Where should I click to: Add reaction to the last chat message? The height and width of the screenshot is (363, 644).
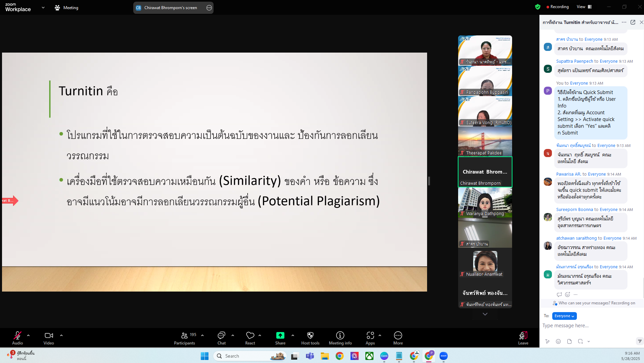click(567, 294)
